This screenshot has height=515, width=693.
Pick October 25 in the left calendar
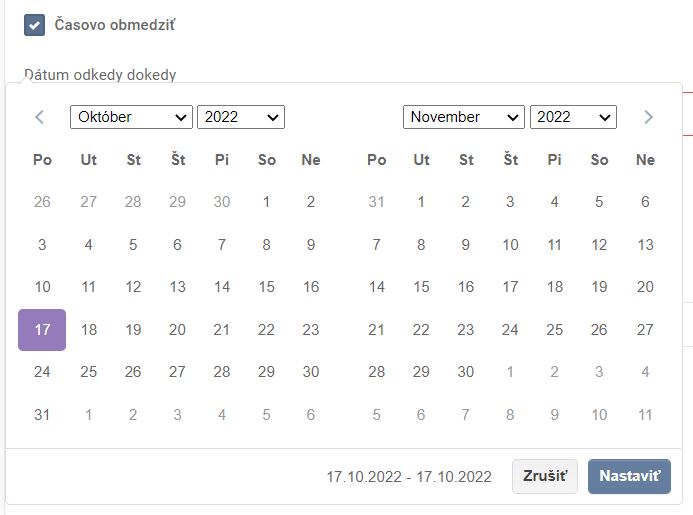pyautogui.click(x=88, y=372)
